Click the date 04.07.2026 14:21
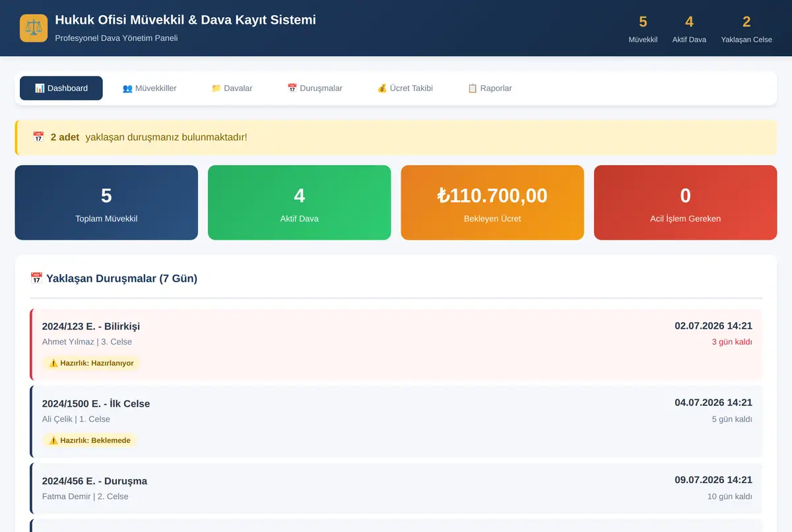The width and height of the screenshot is (792, 532). coord(713,403)
